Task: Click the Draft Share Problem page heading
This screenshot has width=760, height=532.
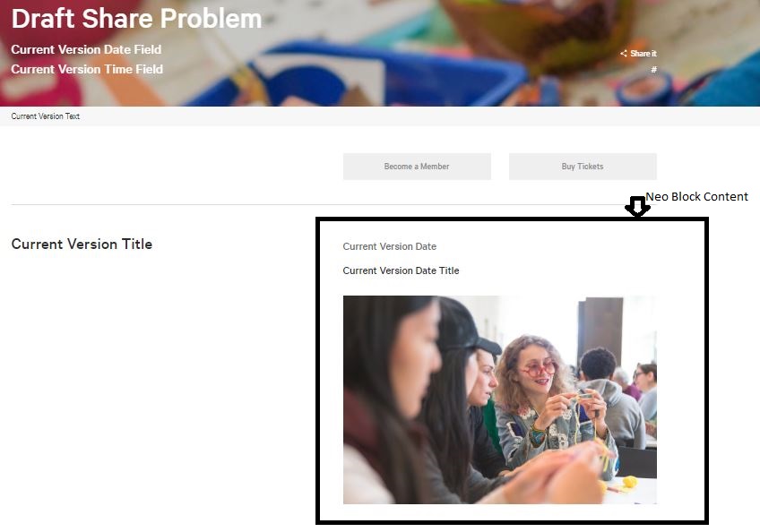Action: (136, 19)
